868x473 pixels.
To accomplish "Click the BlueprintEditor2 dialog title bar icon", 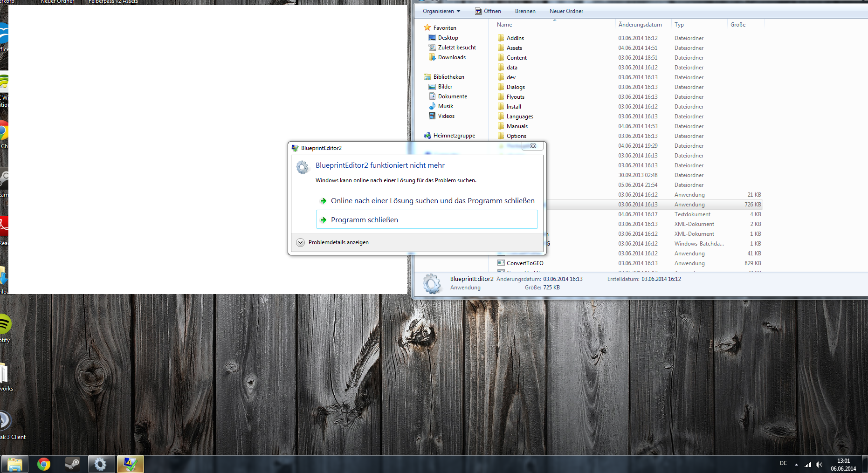I will tap(295, 148).
